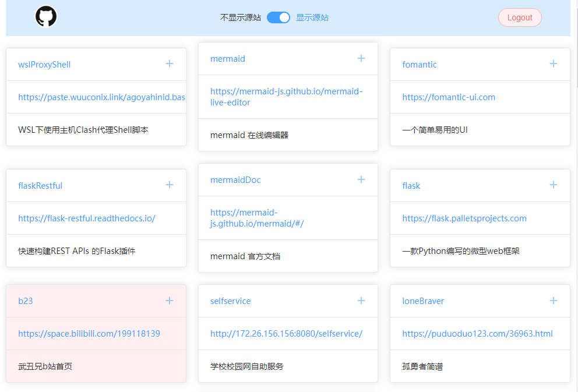Click description '一款Python编写的微型web框架'
Screen dimensions: 578x392
coord(461,251)
